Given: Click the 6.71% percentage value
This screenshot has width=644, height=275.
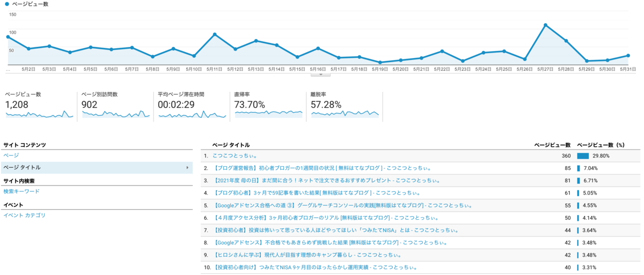Looking at the screenshot, I should [590, 181].
